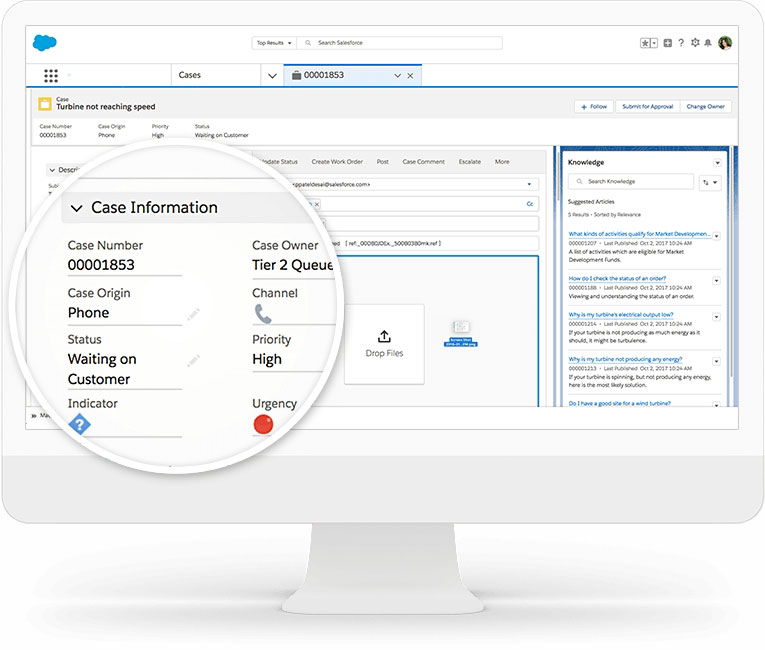This screenshot has width=765, height=650.
Task: Open the Case Comment action tab
Action: (x=423, y=162)
